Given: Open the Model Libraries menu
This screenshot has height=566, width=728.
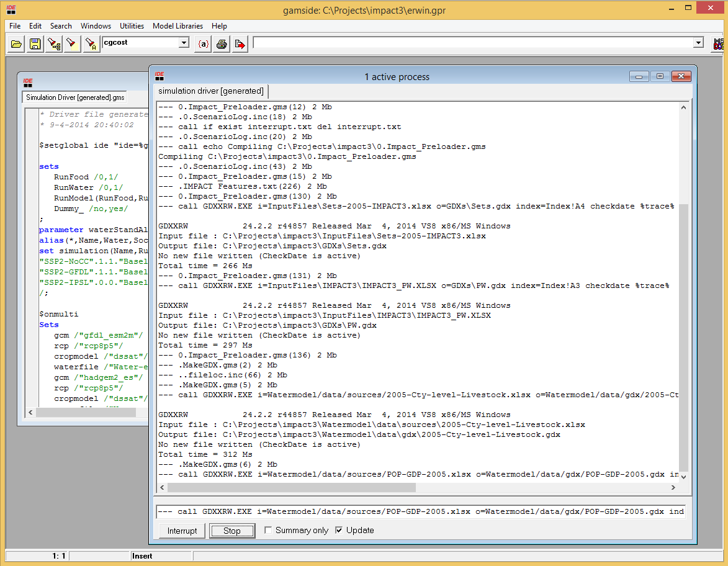Looking at the screenshot, I should (x=178, y=26).
